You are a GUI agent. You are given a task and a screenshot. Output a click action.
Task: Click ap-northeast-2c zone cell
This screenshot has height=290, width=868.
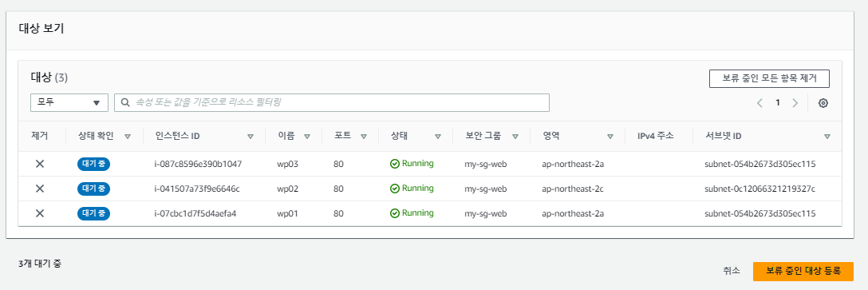(x=572, y=189)
